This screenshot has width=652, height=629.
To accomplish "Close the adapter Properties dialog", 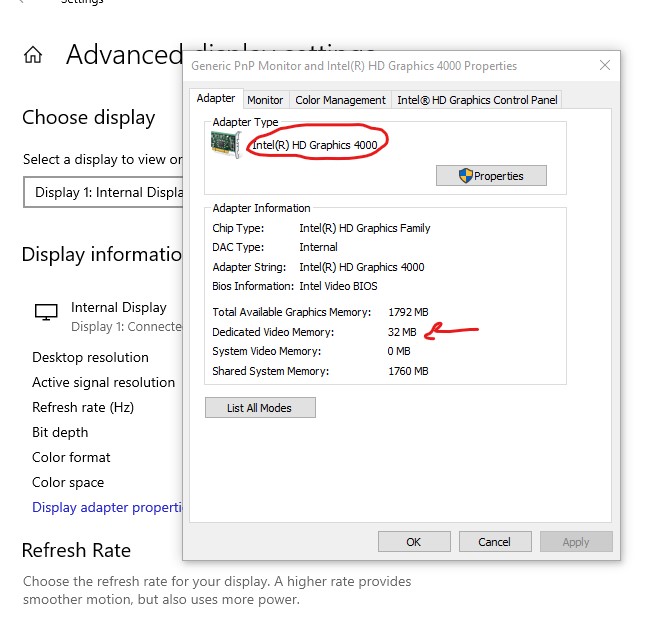I will 605,65.
